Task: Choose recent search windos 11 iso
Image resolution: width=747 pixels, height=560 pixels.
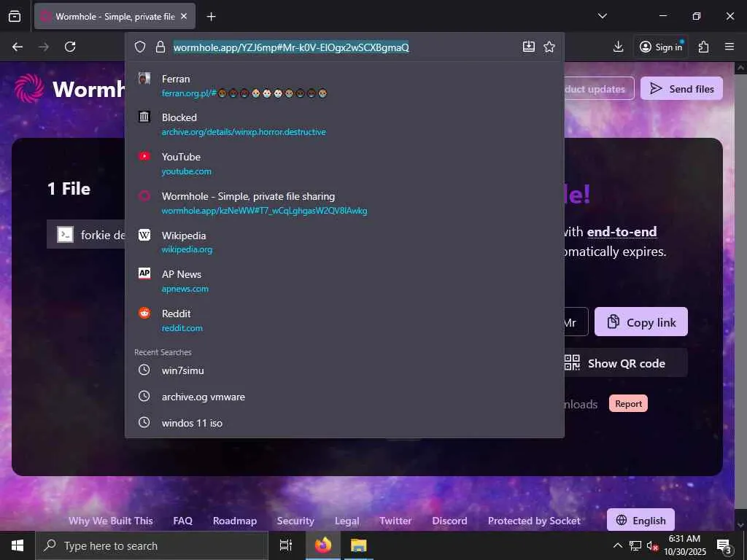Action: pos(344,422)
